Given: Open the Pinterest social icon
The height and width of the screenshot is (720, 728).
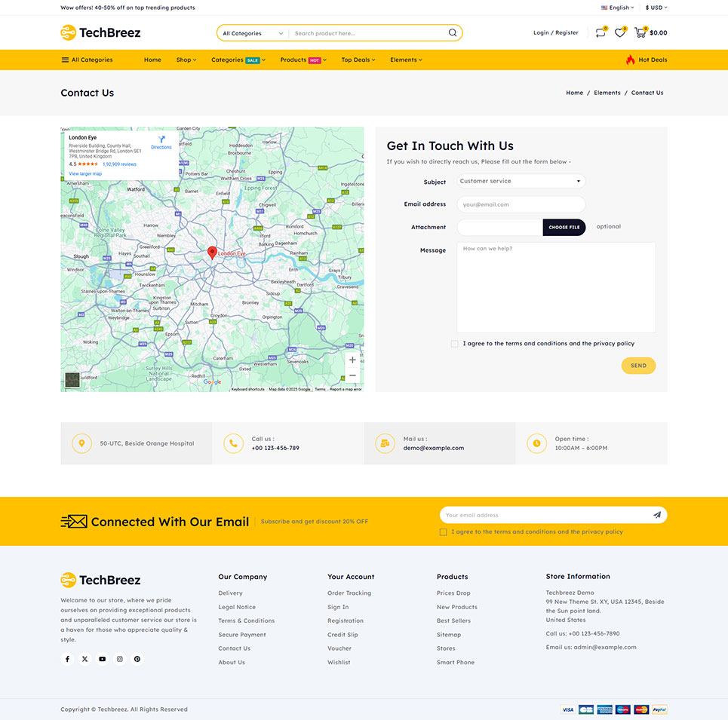Looking at the screenshot, I should 137,659.
